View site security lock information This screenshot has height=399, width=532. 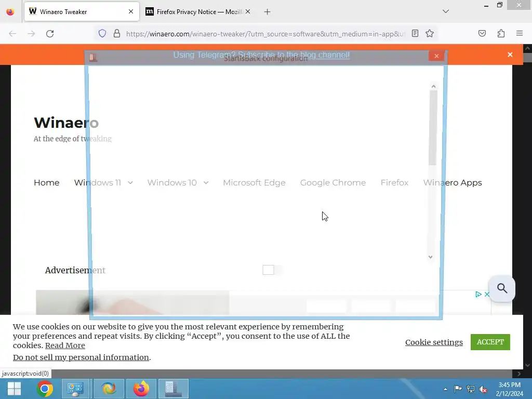(x=117, y=33)
